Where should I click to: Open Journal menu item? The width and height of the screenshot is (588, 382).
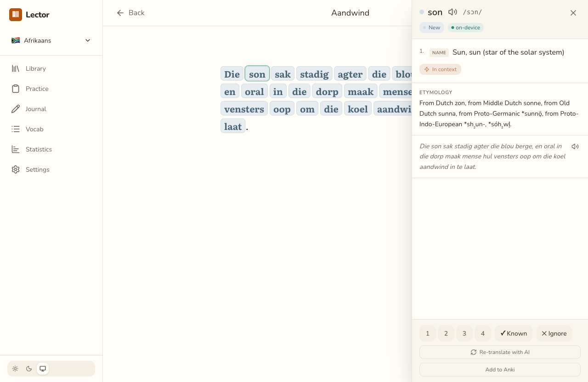tap(51, 109)
